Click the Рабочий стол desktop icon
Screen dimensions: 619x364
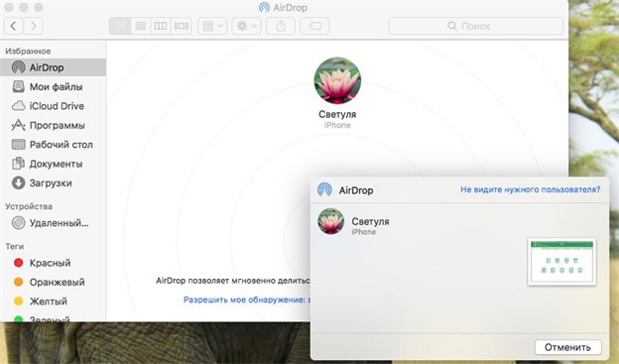(18, 145)
